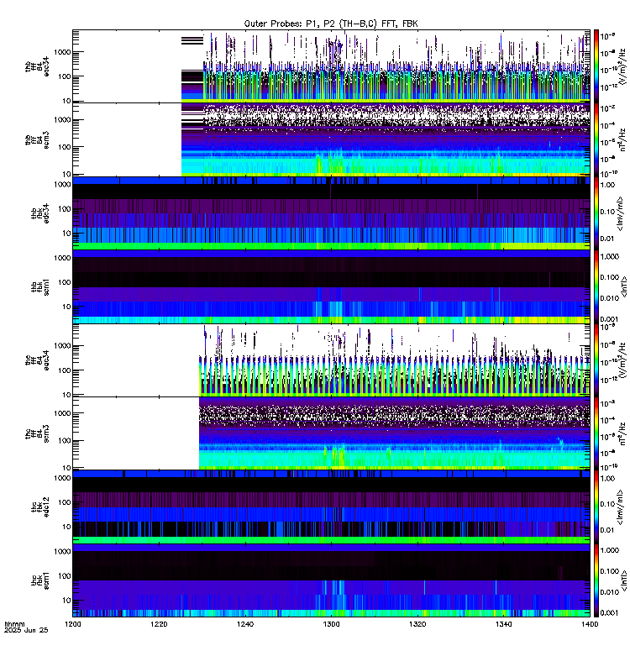Click the 0.001 color scale value of thb fbk scm1

610,319
